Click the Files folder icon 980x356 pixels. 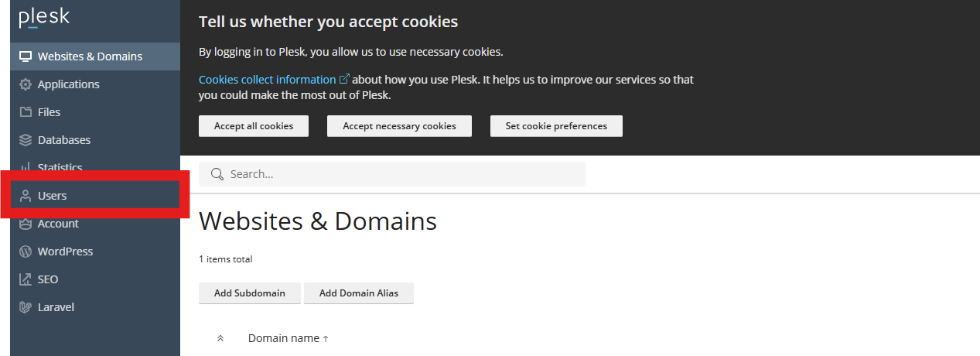click(26, 112)
